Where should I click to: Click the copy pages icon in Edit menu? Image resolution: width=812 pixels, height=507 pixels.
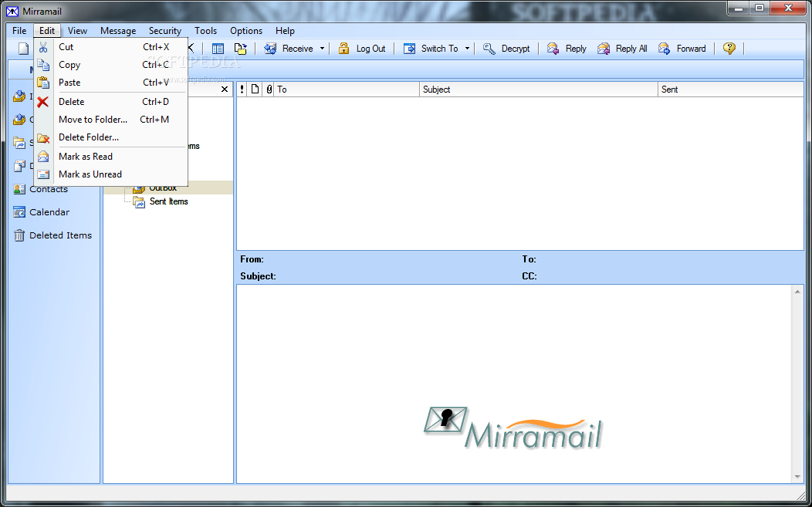pos(43,65)
